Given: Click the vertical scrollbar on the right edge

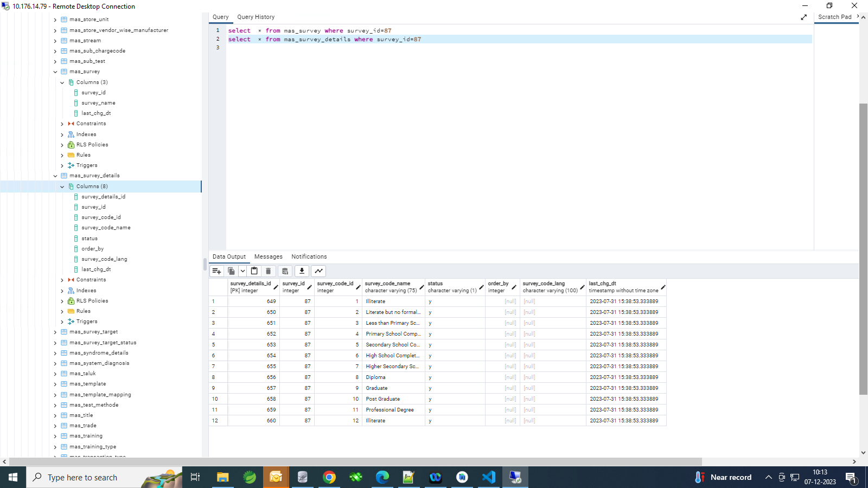Looking at the screenshot, I should (863, 248).
